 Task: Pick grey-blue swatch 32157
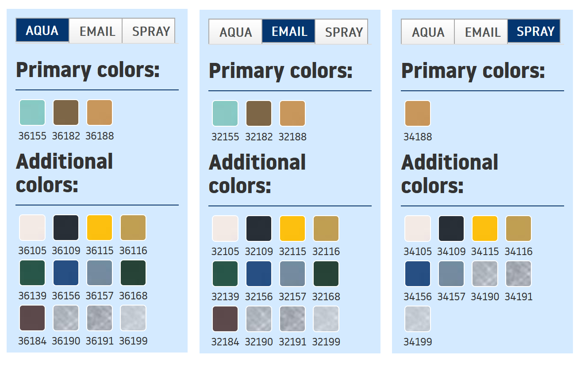point(292,274)
